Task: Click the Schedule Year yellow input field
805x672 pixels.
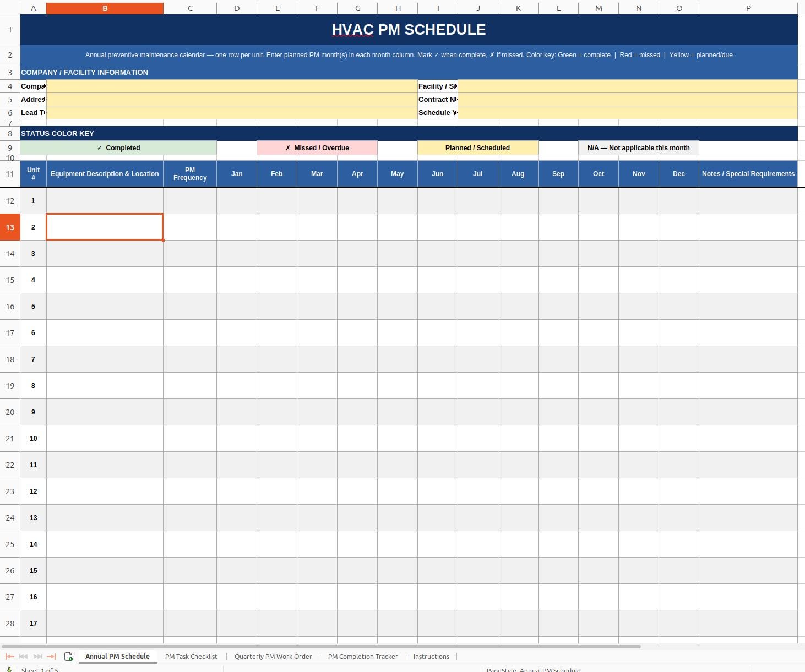Action: 628,112
